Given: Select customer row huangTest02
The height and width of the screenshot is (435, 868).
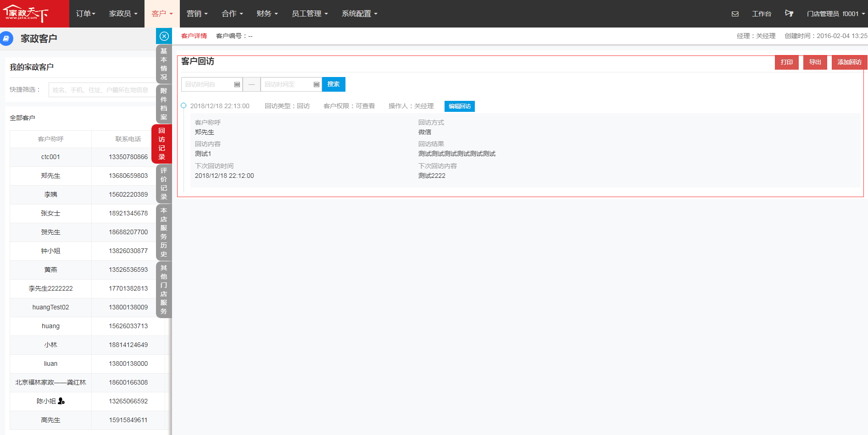Looking at the screenshot, I should pos(87,307).
